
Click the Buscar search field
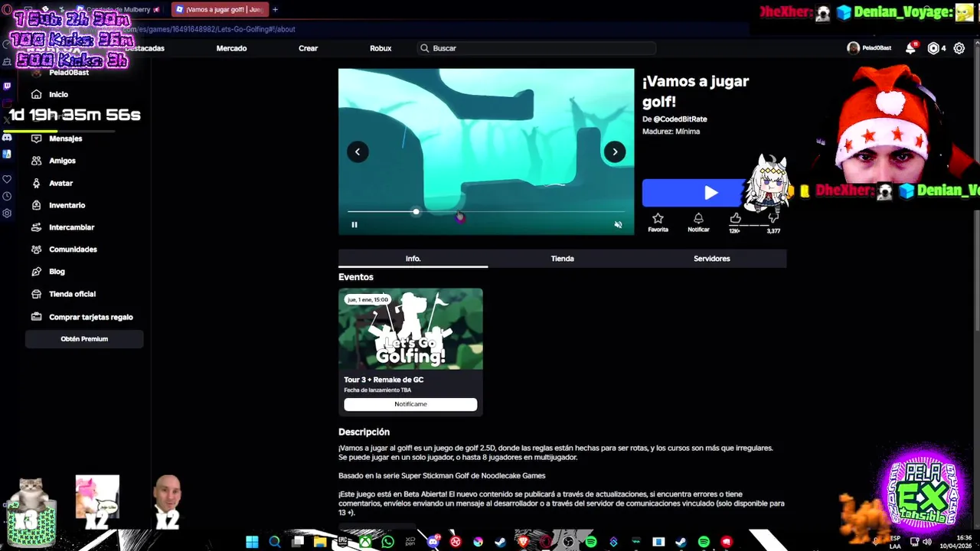(536, 48)
